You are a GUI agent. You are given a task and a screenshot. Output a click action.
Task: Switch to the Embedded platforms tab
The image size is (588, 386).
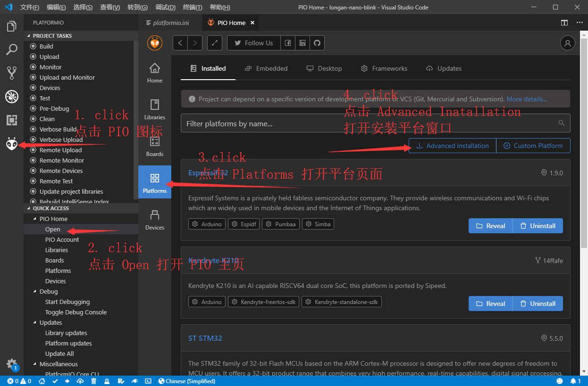click(x=266, y=68)
